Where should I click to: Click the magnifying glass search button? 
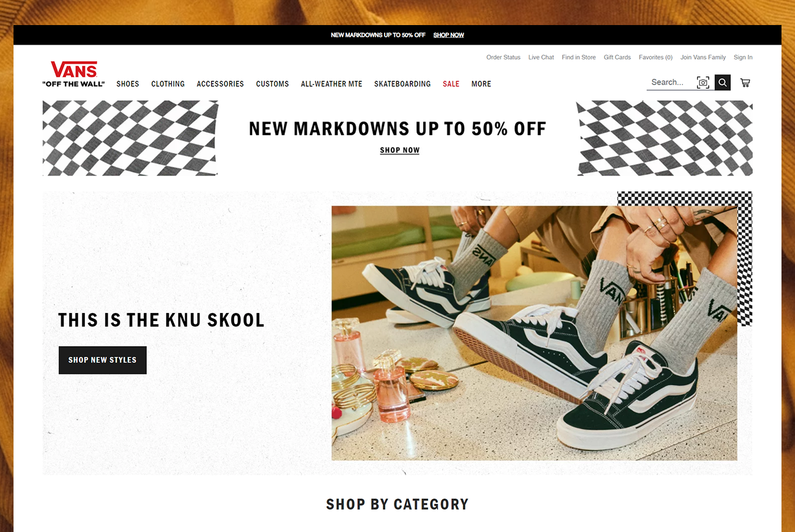click(723, 83)
